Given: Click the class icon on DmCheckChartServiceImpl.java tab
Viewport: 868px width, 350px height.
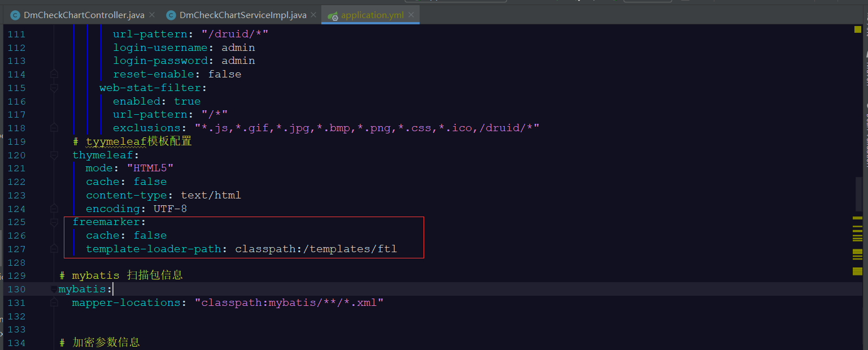Looking at the screenshot, I should click(171, 15).
